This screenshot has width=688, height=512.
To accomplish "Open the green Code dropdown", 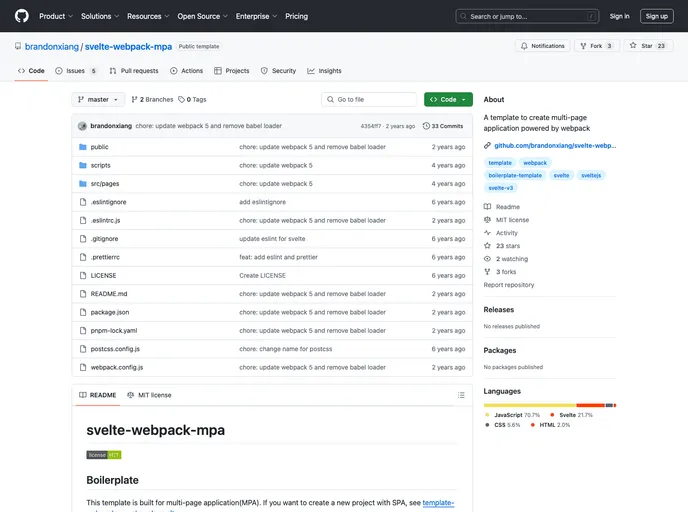I will click(448, 100).
